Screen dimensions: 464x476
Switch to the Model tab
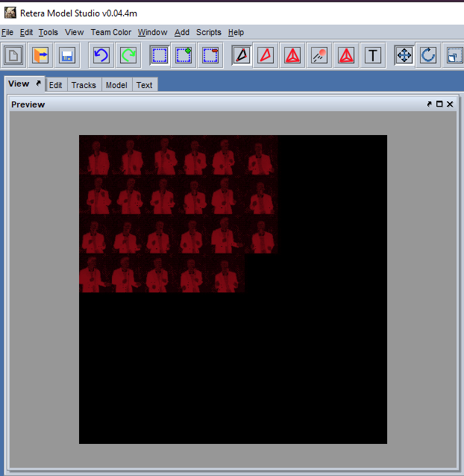(116, 85)
